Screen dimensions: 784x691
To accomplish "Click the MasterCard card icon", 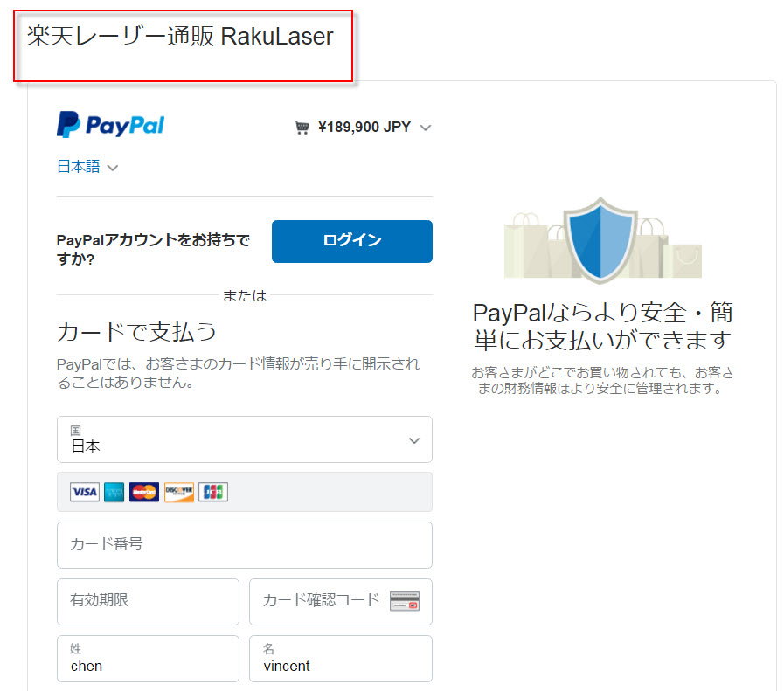I will click(x=144, y=492).
